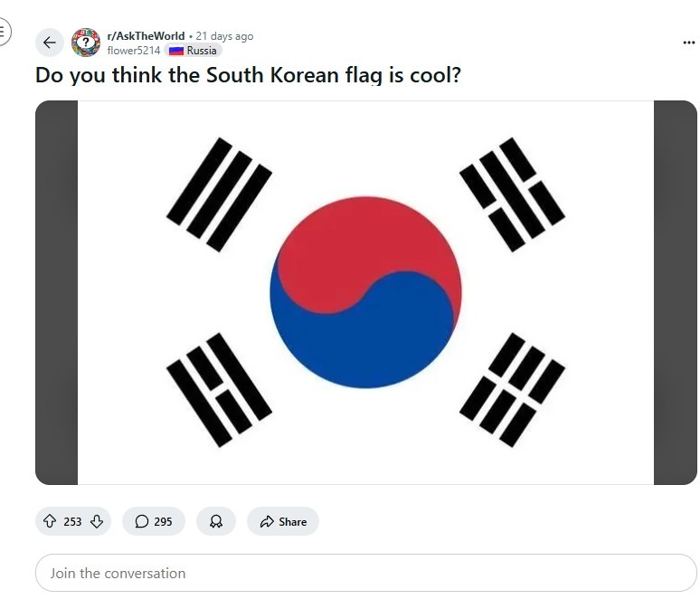
Task: Click the back arrow button
Action: tap(50, 43)
